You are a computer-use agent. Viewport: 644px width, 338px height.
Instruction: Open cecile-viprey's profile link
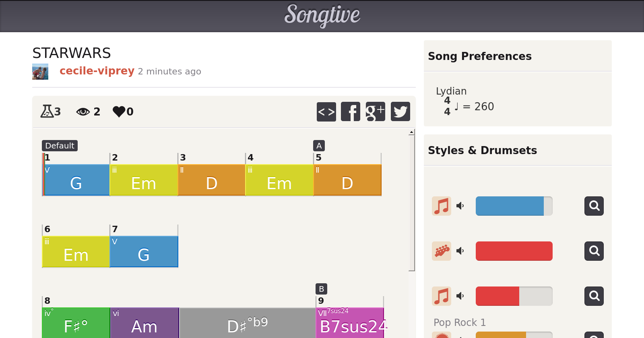[97, 71]
